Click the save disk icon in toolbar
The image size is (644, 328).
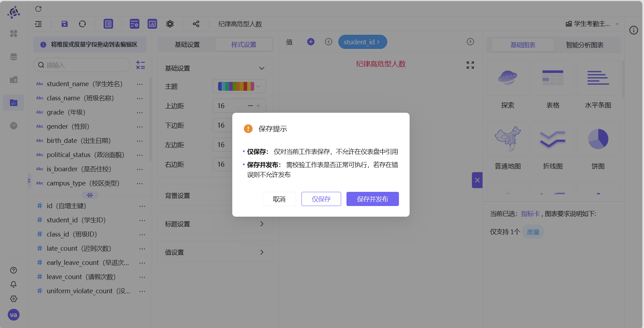pos(64,24)
